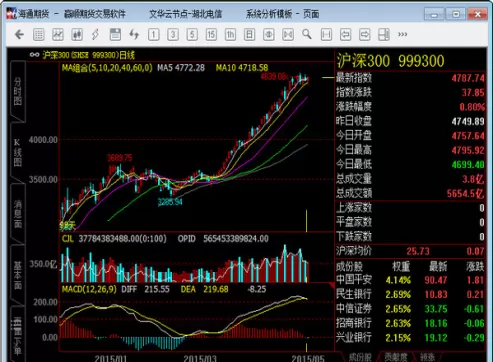Shift chart left with arrow icon
Screen dimensions: 493x362
point(345,34)
